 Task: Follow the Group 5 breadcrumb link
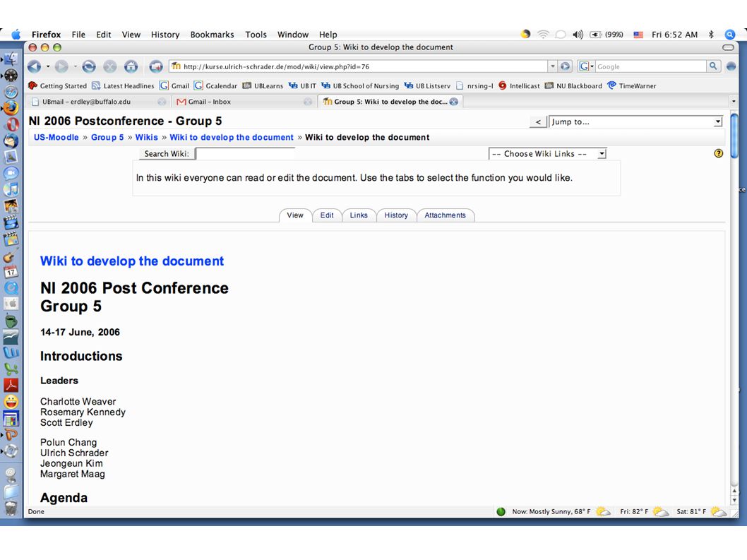click(107, 137)
